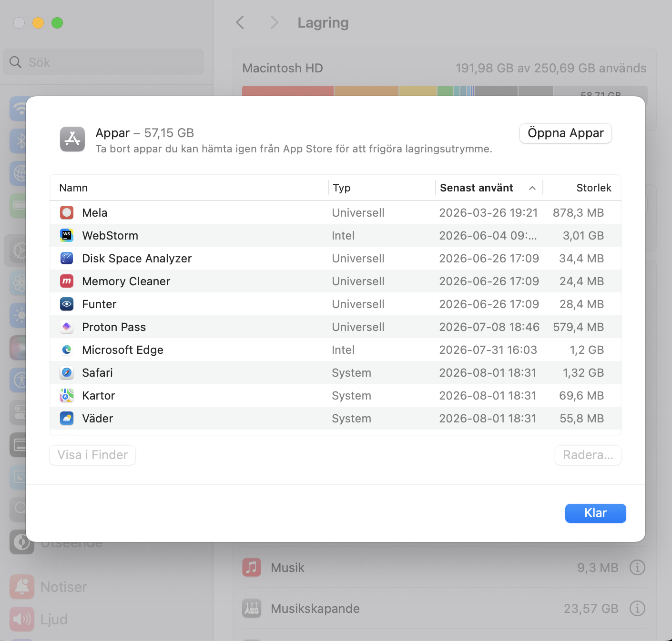This screenshot has width=672, height=641.
Task: Select the Kartor size 69,6 MB
Action: click(x=581, y=395)
